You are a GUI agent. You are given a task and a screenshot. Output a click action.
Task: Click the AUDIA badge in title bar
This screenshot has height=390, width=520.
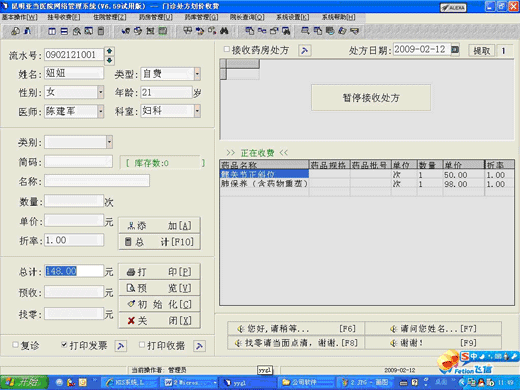[453, 8]
